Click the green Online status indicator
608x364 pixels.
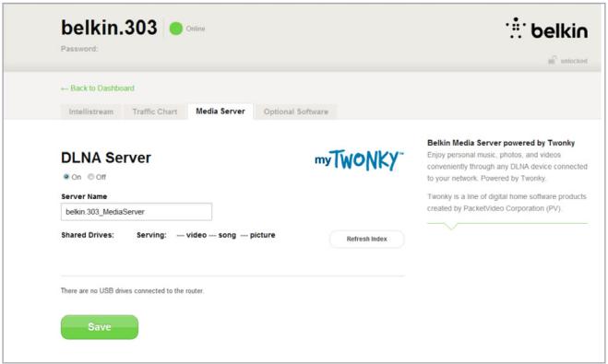point(175,29)
